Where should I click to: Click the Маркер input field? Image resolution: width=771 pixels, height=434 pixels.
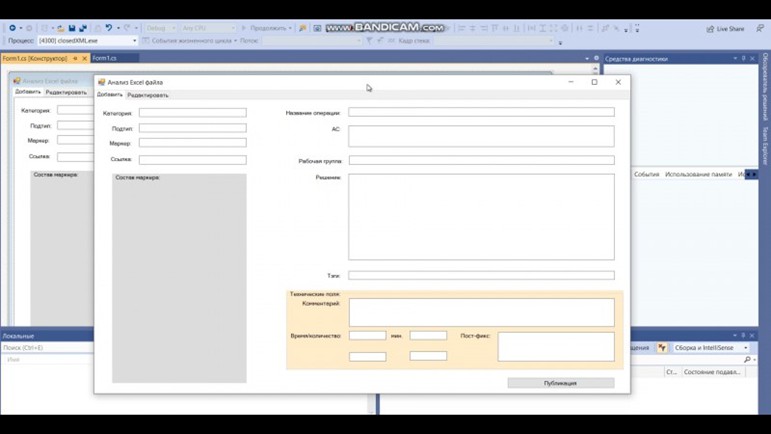(x=193, y=143)
